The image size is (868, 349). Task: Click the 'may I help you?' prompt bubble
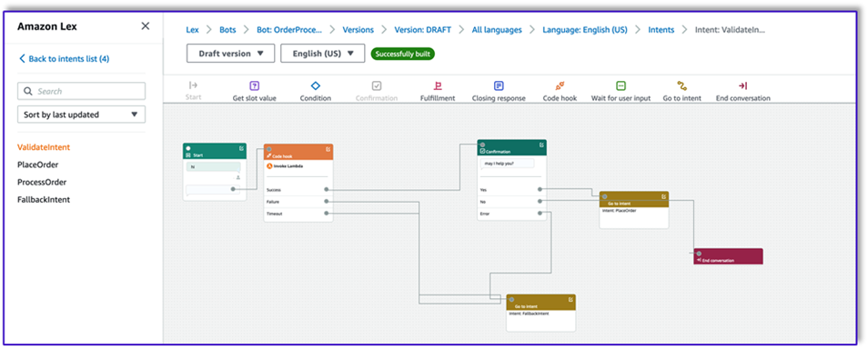coord(507,164)
